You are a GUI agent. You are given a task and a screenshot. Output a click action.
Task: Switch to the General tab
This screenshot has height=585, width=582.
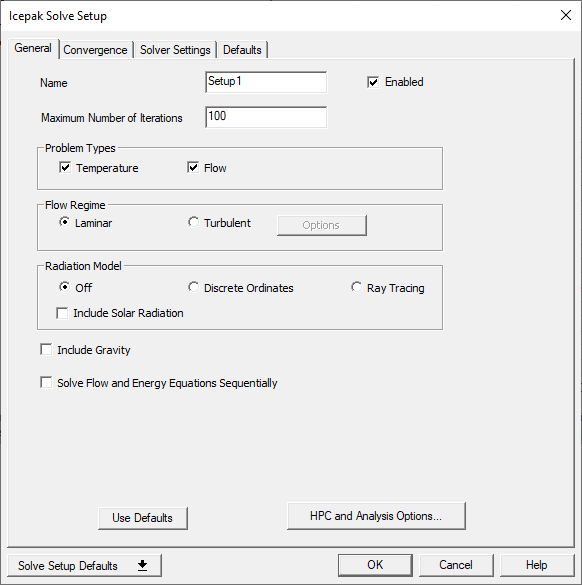coord(33,49)
